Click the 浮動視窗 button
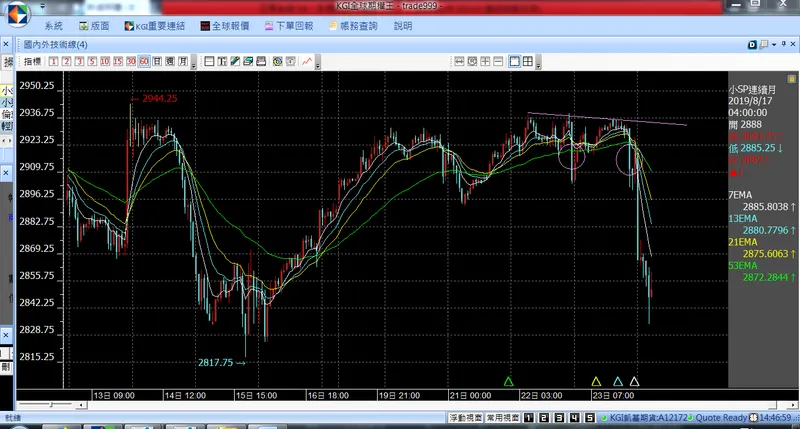 tap(465, 418)
